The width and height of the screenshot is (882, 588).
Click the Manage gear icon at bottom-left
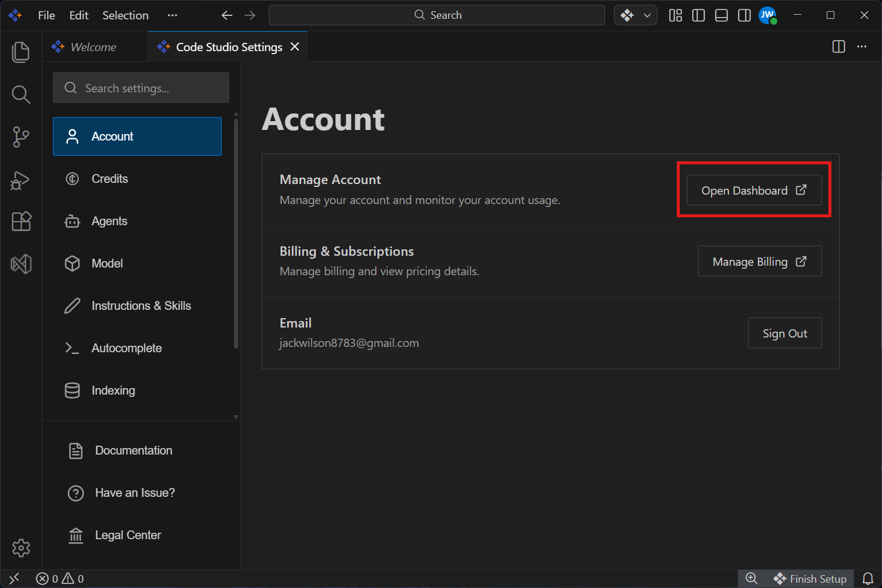tap(21, 548)
